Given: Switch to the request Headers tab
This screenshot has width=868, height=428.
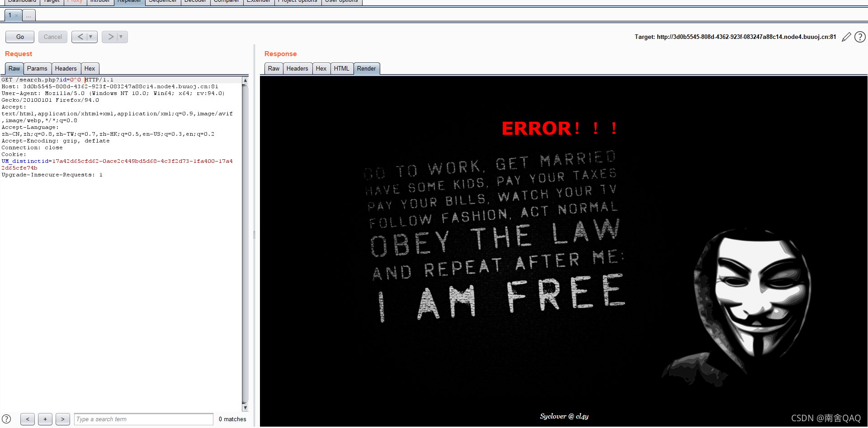Looking at the screenshot, I should pos(66,68).
